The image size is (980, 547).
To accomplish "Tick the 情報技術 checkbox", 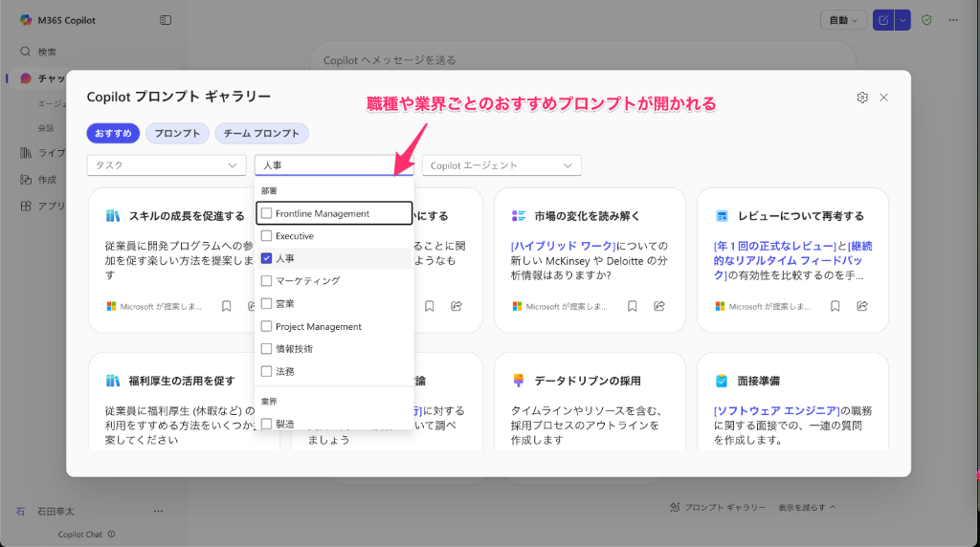I will (267, 349).
